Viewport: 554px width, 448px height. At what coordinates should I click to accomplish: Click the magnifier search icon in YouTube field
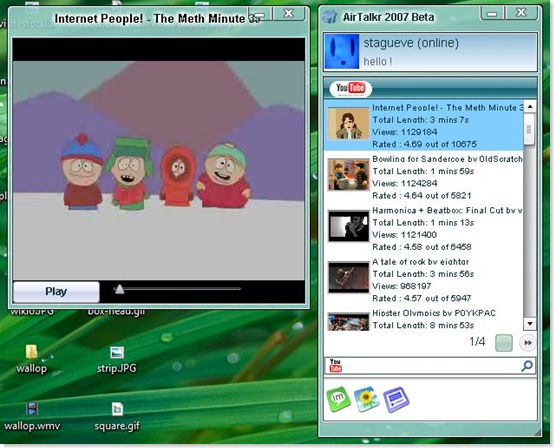(527, 365)
